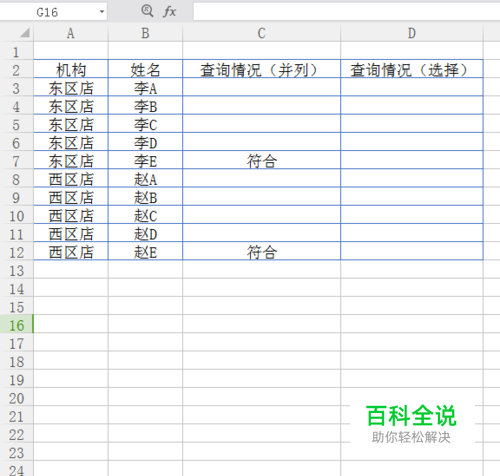
Task: Select 西区店 cell in row 8
Action: (x=71, y=179)
